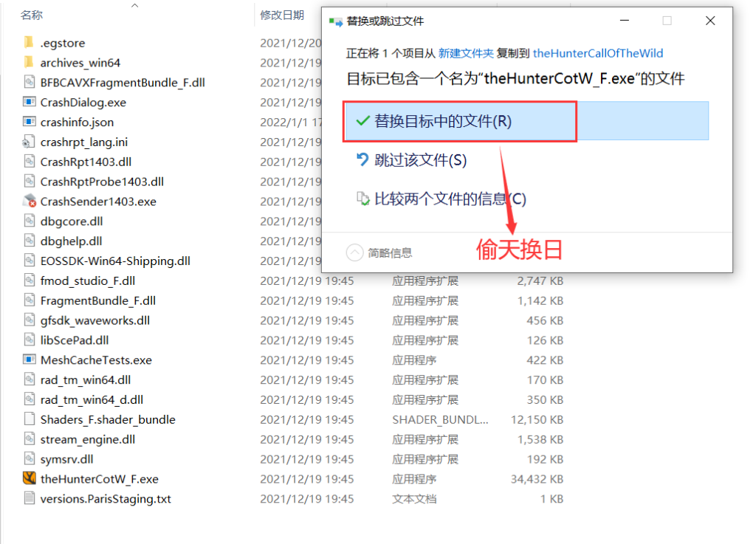Click the CrashSender1403.exe icon

point(29,201)
